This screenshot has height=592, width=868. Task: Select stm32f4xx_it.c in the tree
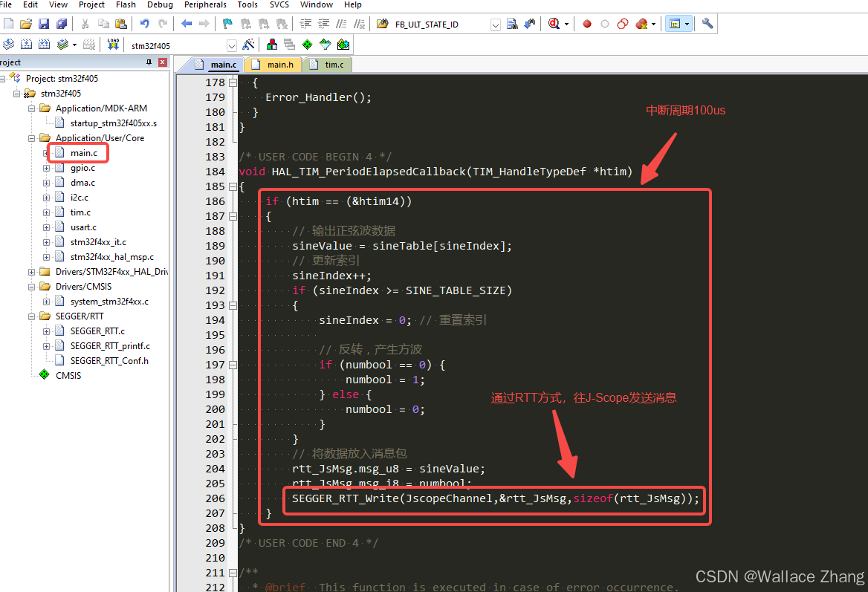tap(98, 242)
